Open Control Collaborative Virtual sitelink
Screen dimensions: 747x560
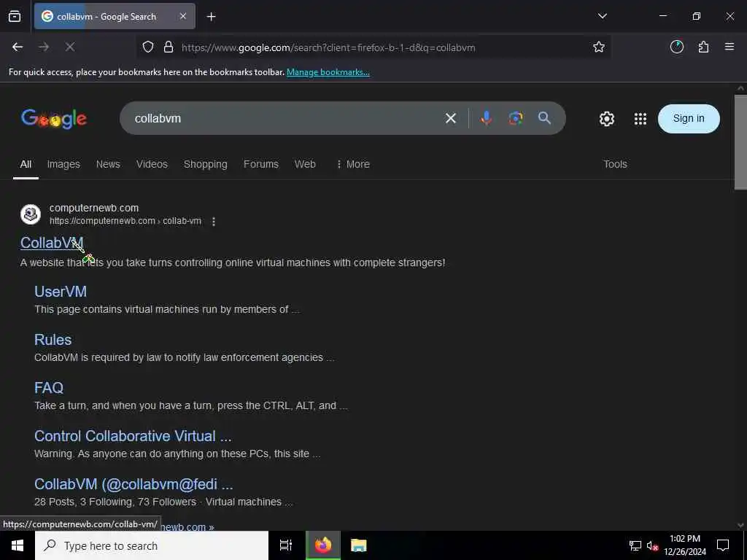pyautogui.click(x=133, y=436)
